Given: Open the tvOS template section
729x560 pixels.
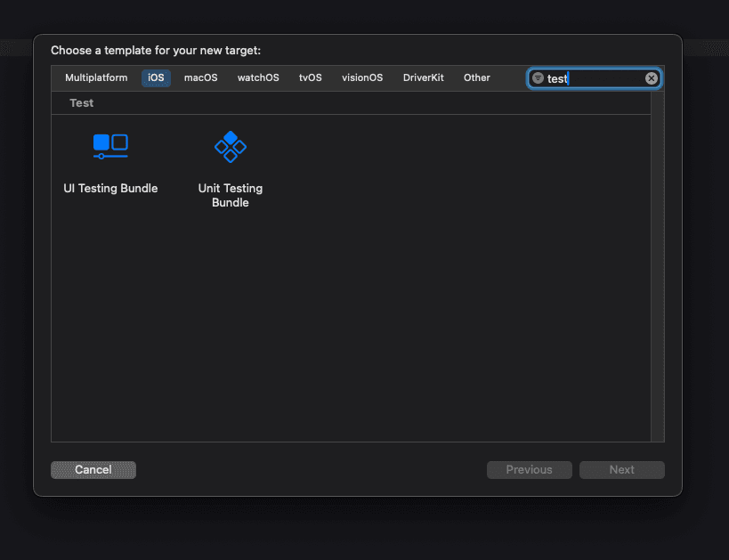Looking at the screenshot, I should (x=310, y=77).
